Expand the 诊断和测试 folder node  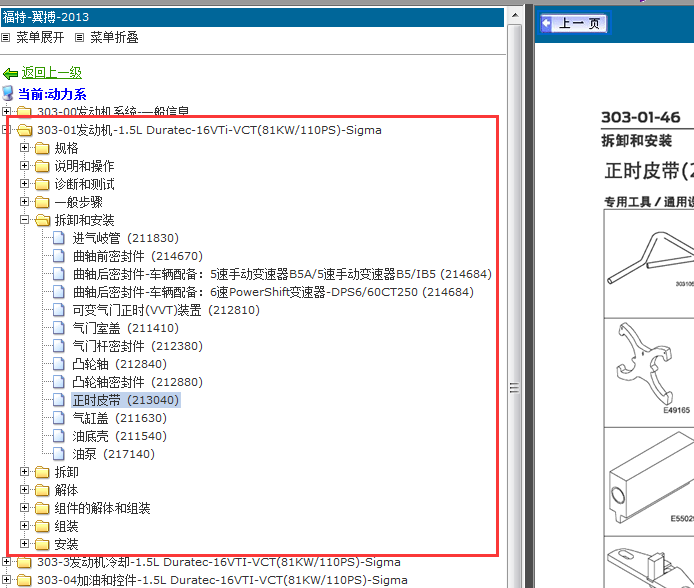(24, 184)
